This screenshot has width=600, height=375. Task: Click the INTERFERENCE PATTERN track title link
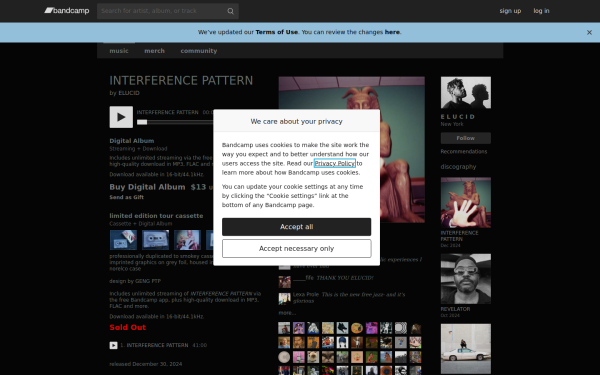pos(157,345)
